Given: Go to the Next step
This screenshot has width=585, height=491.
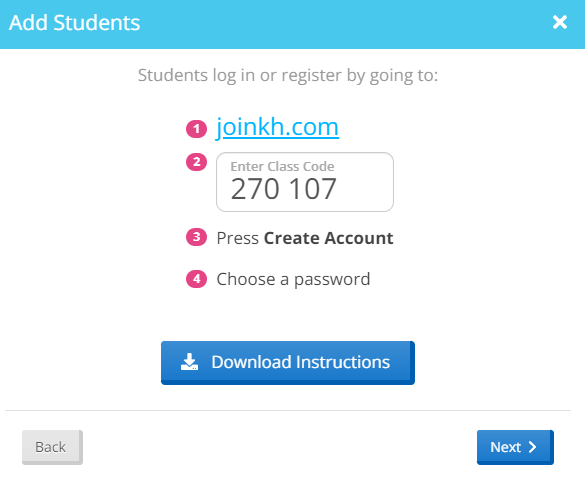Looking at the screenshot, I should click(515, 447).
